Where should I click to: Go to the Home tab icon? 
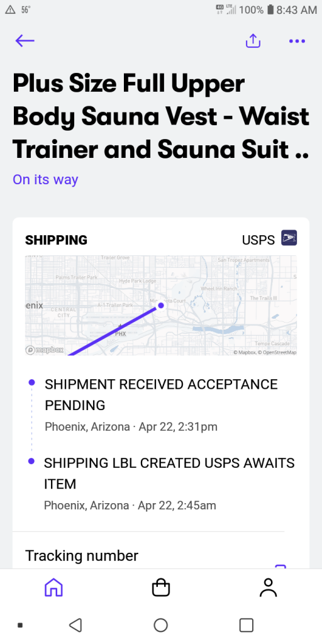pyautogui.click(x=53, y=587)
